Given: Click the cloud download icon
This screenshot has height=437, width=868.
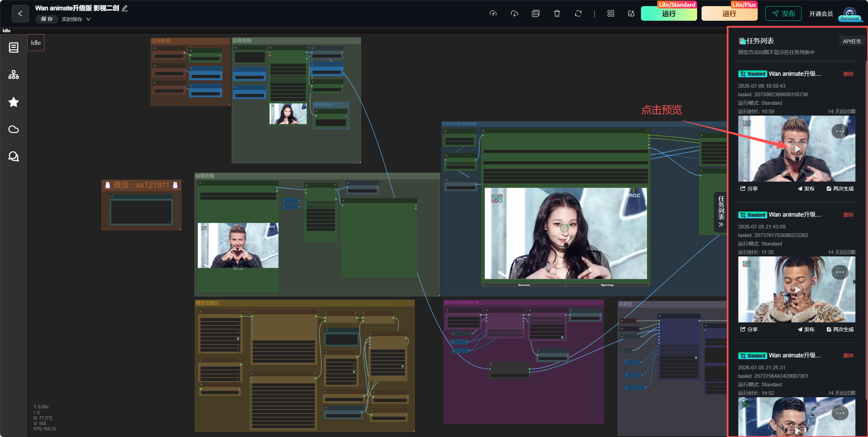Looking at the screenshot, I should (514, 14).
